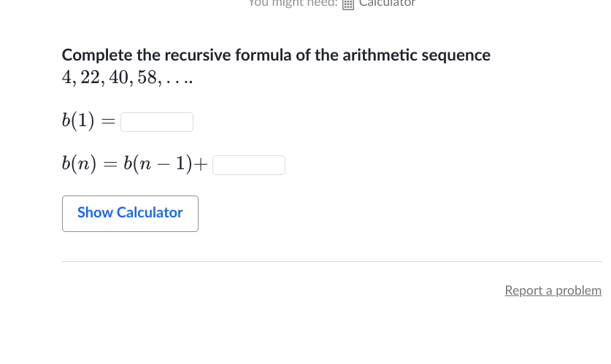Select the first term answer field
Image resolution: width=611 pixels, height=364 pixels.
[x=157, y=122]
